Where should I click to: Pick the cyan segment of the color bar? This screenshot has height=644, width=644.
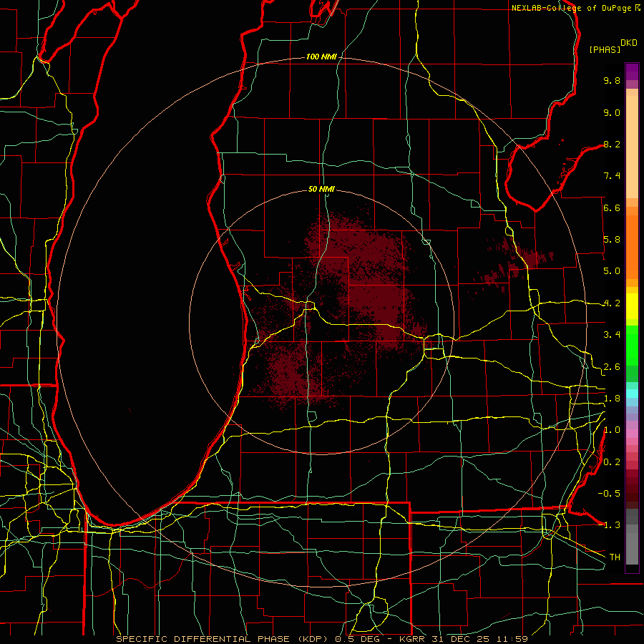tap(632, 393)
